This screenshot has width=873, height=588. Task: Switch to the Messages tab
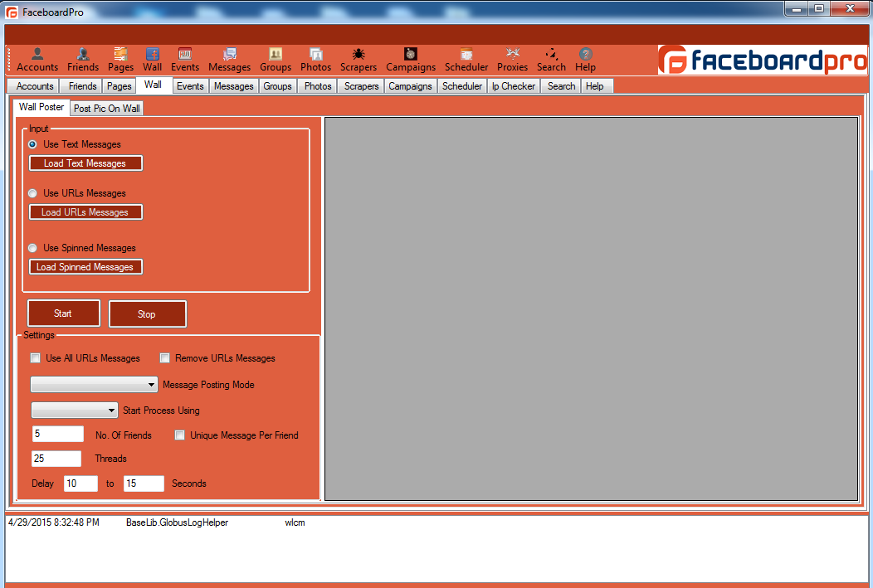(234, 86)
